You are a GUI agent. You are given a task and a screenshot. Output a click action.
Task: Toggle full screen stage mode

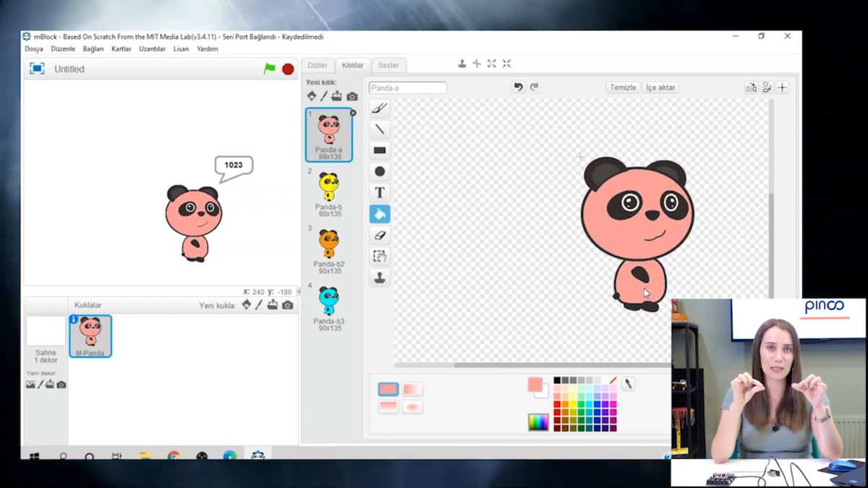pyautogui.click(x=37, y=69)
